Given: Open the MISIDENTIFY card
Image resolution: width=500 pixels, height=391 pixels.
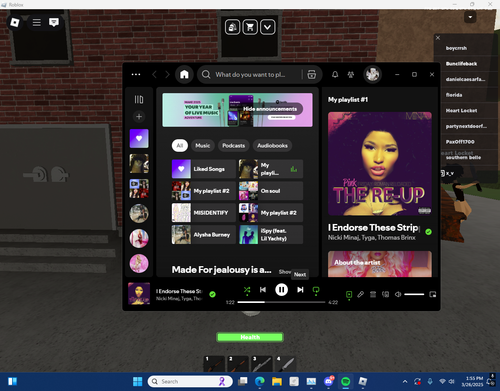Looking at the screenshot, I should [x=204, y=213].
